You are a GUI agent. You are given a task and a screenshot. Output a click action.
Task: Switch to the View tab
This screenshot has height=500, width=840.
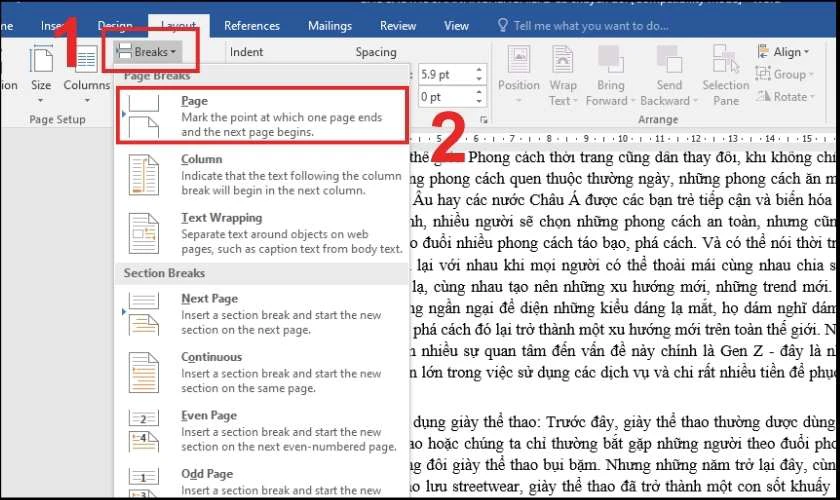pos(456,26)
